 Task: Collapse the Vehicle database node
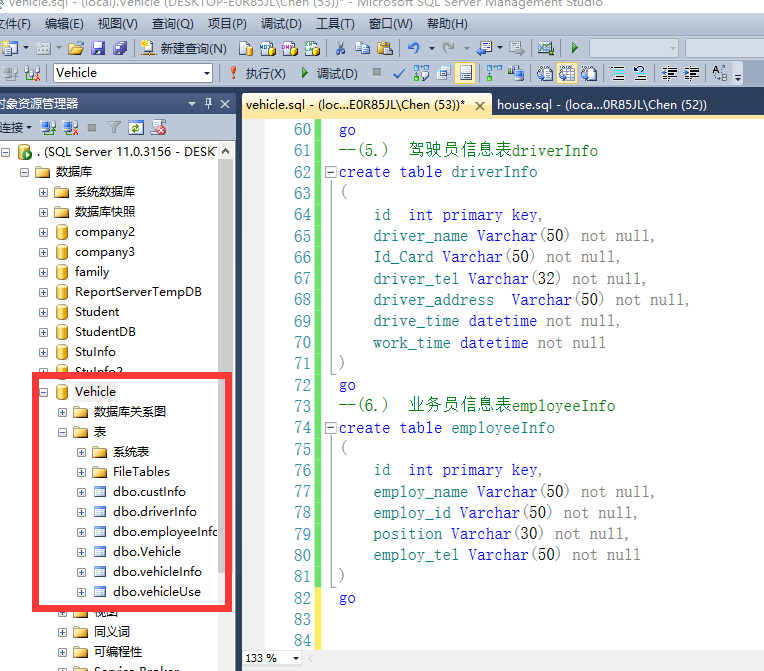tap(43, 392)
